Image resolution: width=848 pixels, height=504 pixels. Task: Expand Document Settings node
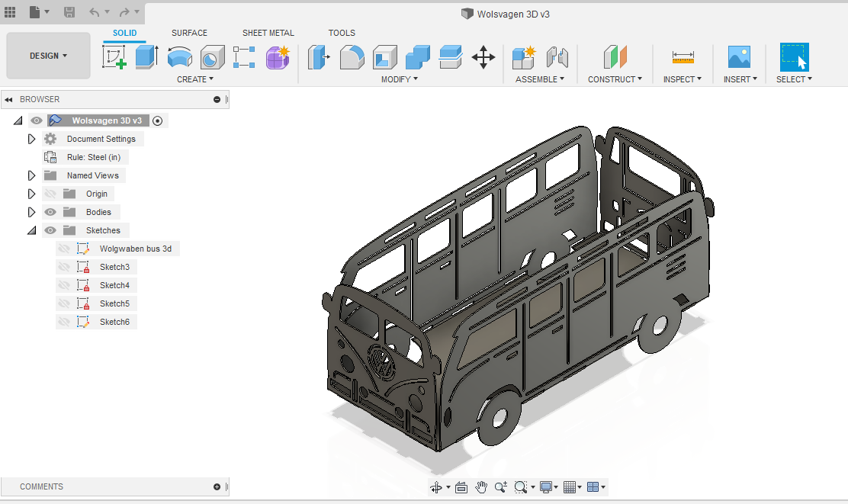point(31,139)
